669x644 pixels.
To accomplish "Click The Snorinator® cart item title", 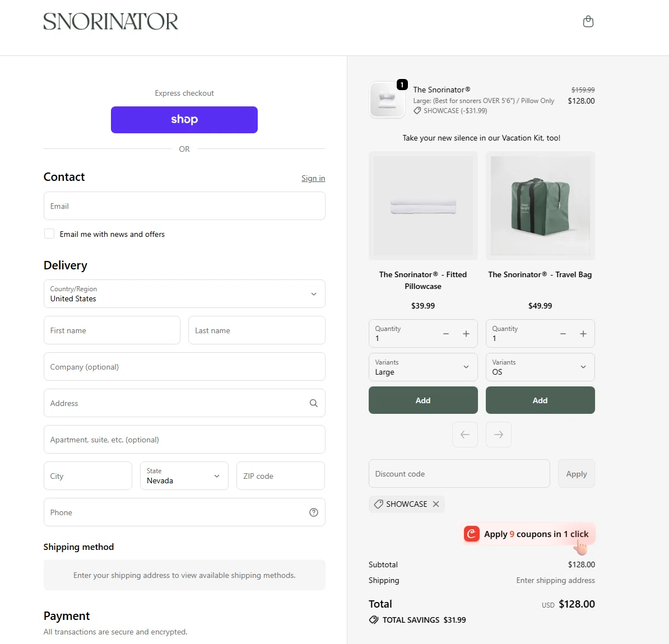I will pos(442,90).
